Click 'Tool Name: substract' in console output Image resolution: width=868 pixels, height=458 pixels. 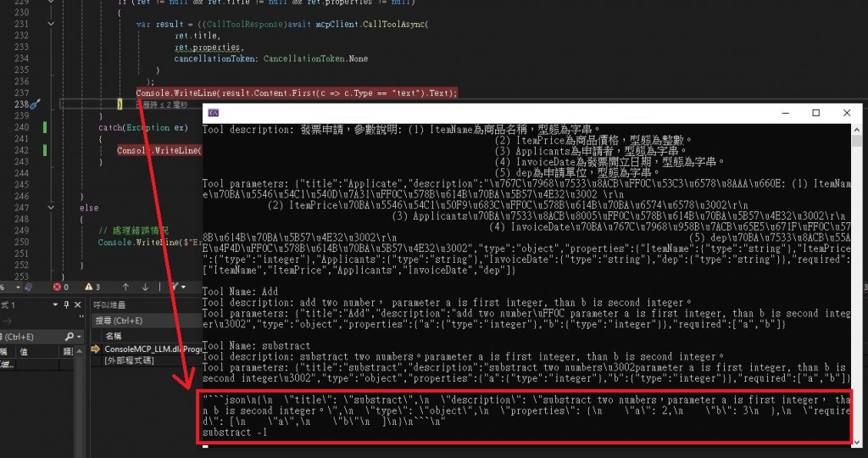256,345
